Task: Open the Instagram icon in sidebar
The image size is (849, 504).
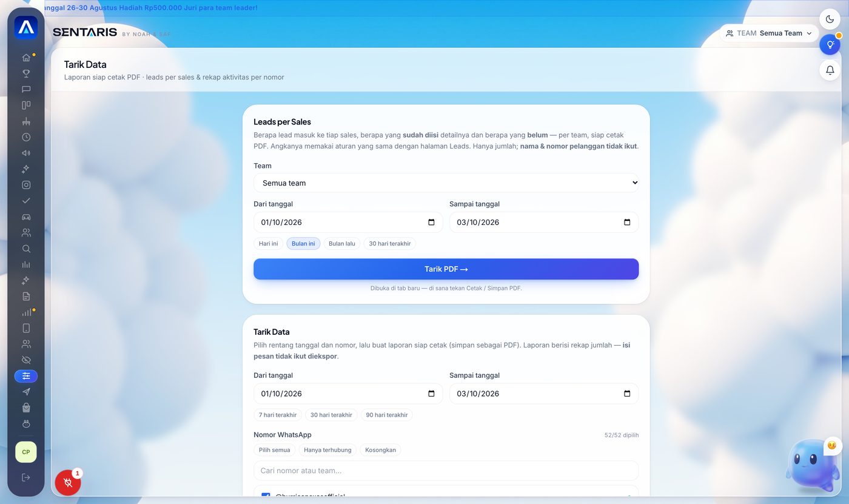Action: pyautogui.click(x=26, y=185)
